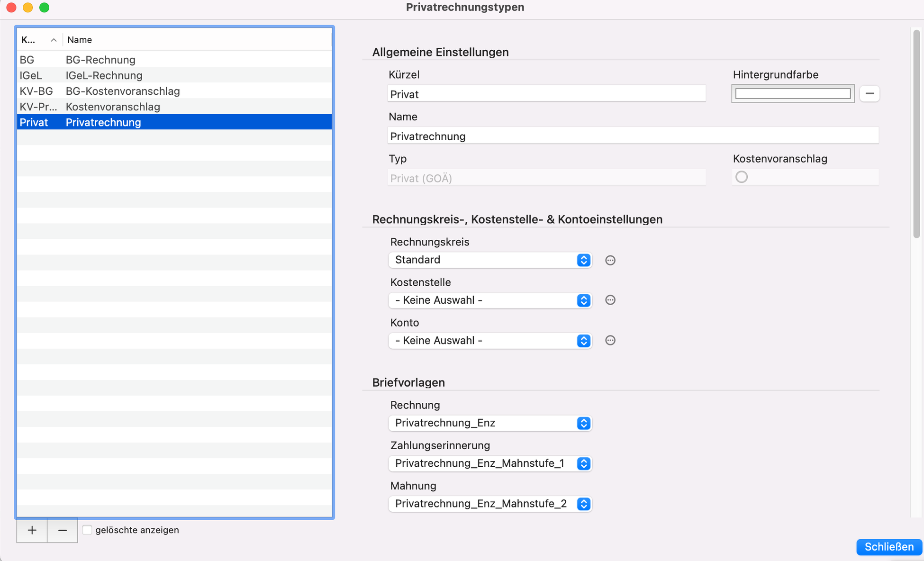Remove selected type with list minus button
Screen dimensions: 924x561
pyautogui.click(x=63, y=530)
